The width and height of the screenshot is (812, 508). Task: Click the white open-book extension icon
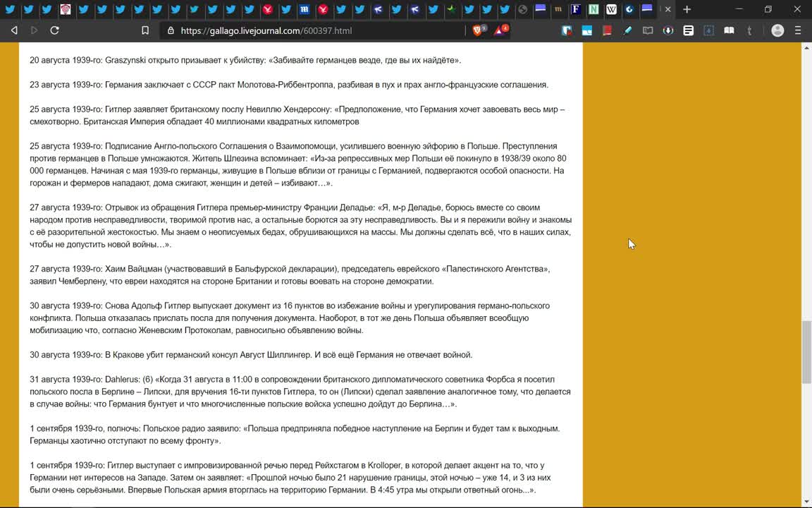tap(729, 30)
